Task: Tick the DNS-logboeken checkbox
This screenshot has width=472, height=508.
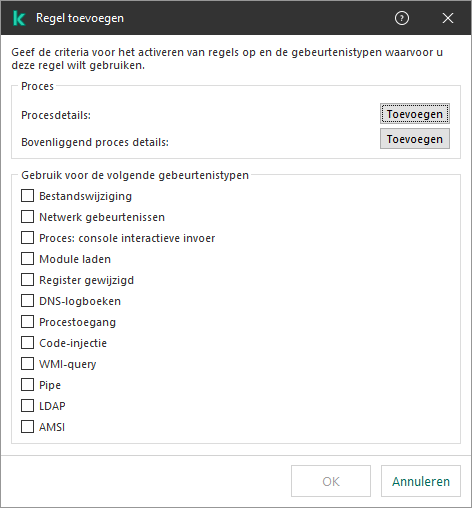Action: point(27,301)
